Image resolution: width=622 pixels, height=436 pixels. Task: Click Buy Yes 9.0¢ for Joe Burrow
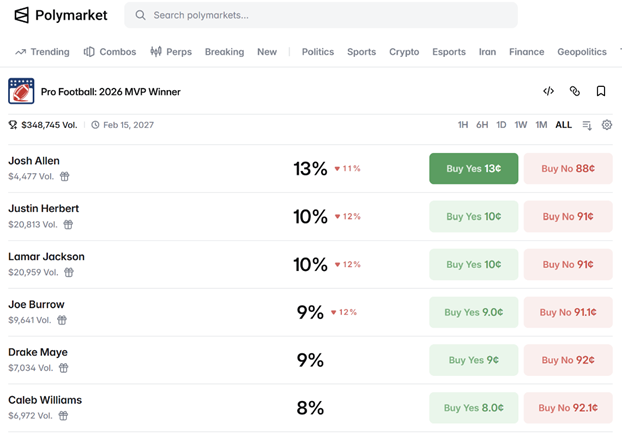(x=474, y=312)
